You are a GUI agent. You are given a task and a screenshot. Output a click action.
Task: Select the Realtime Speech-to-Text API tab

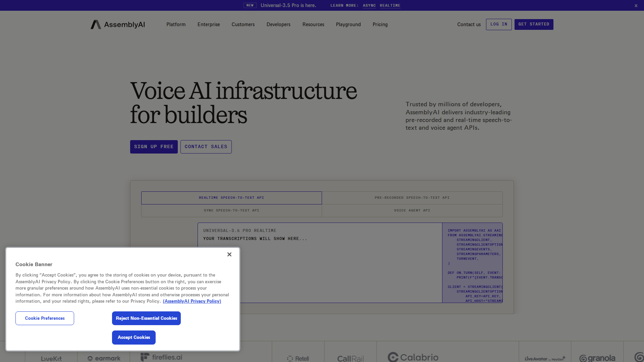point(231,198)
